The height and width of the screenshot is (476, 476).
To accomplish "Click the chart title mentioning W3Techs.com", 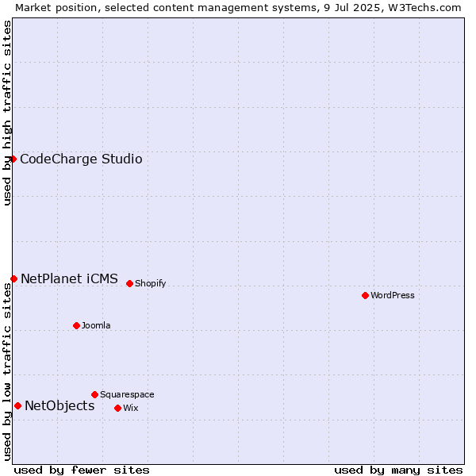I will (238, 8).
